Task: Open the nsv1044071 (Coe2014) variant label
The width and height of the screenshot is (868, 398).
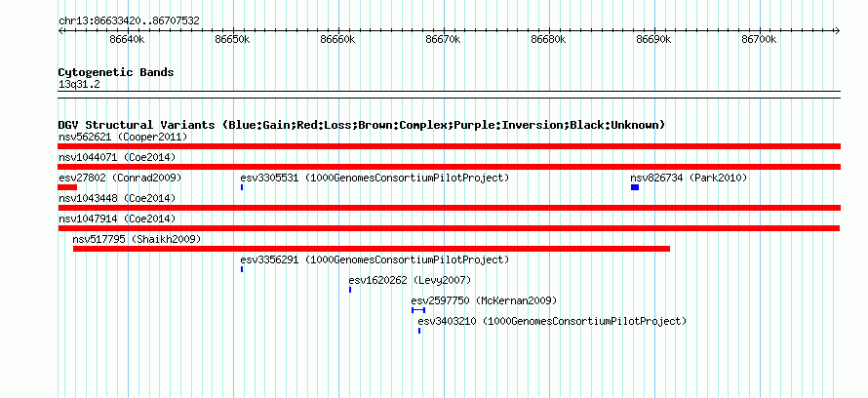Action: click(x=117, y=157)
